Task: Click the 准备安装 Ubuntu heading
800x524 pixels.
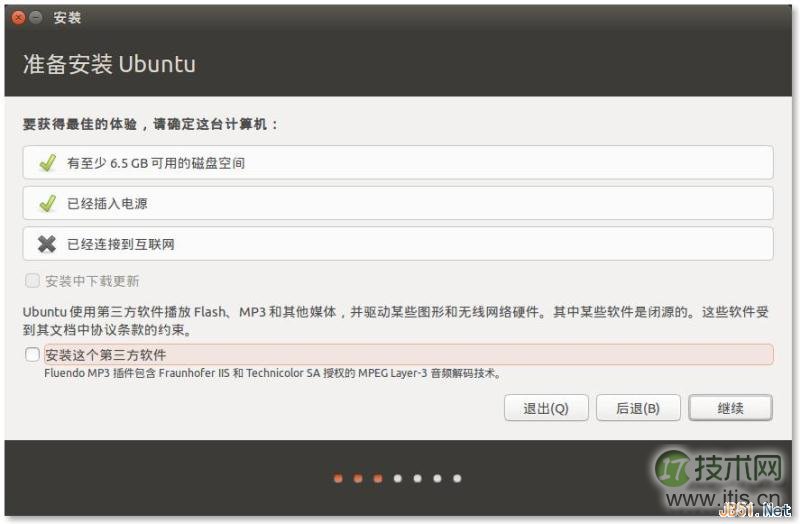Action: point(109,64)
